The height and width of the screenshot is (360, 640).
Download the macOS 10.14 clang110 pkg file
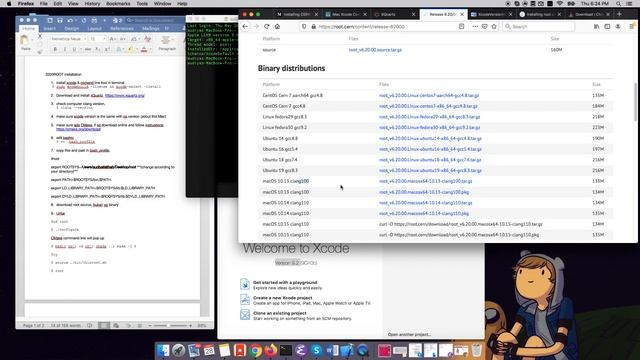(x=424, y=213)
